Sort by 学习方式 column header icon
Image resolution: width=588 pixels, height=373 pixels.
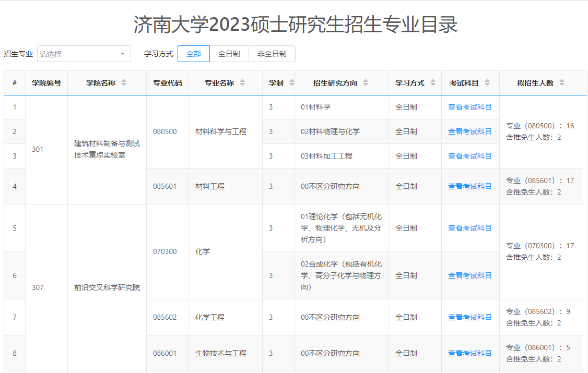point(433,83)
